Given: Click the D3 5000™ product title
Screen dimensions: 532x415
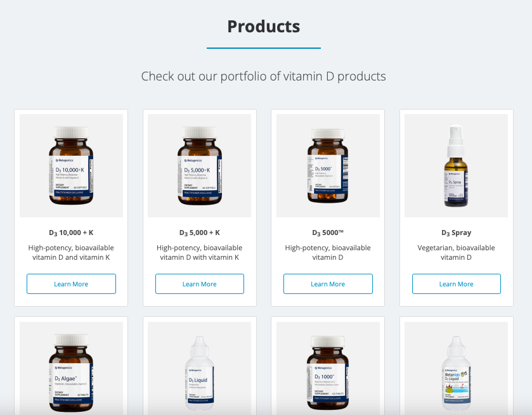Looking at the screenshot, I should click(x=328, y=233).
